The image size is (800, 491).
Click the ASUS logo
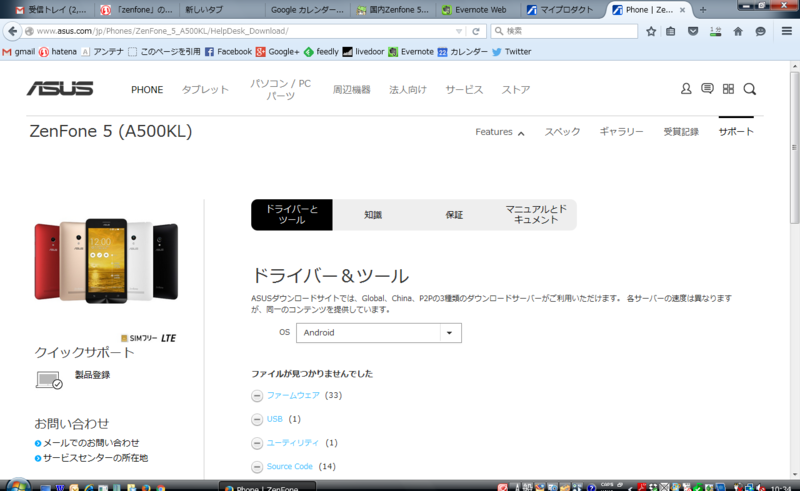pos(60,89)
